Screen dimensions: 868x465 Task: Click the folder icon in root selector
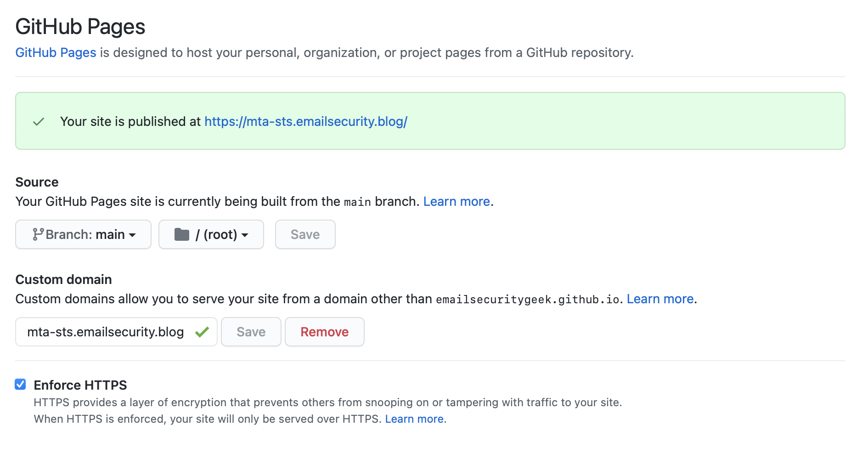pyautogui.click(x=182, y=234)
